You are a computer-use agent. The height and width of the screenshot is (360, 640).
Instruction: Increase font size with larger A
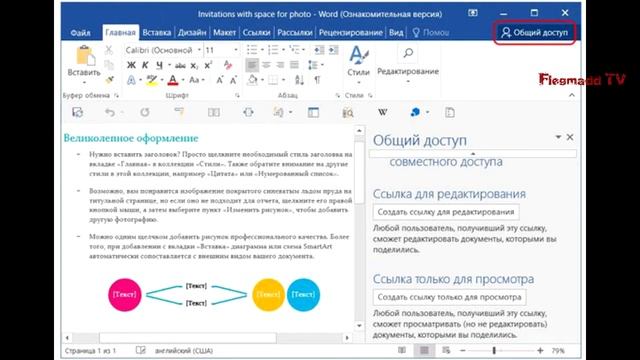220,80
